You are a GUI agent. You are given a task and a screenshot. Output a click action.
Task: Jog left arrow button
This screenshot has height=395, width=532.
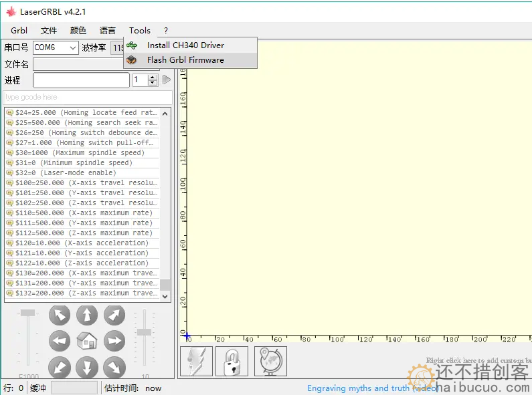pyautogui.click(x=60, y=341)
